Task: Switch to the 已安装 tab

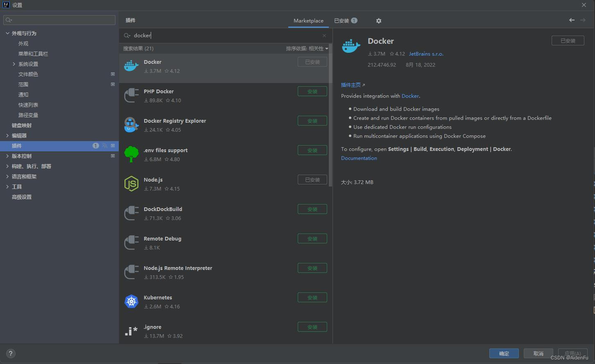Action: coord(346,21)
